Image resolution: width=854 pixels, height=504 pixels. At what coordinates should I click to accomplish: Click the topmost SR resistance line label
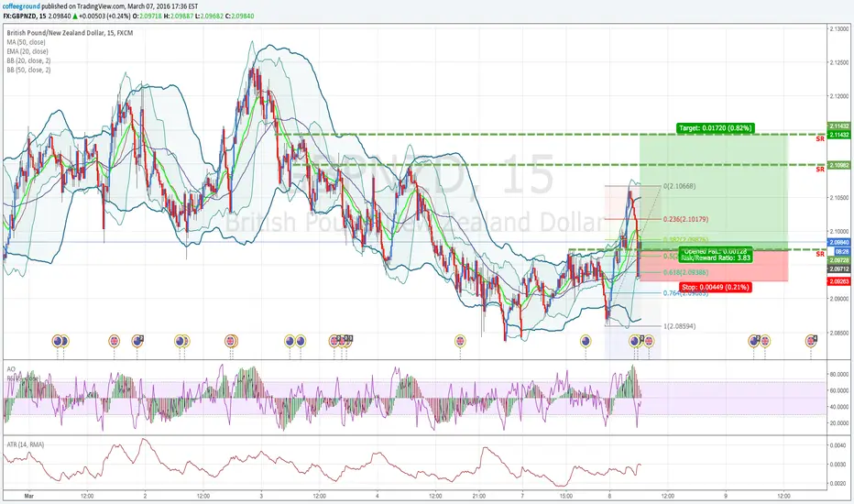click(x=820, y=139)
